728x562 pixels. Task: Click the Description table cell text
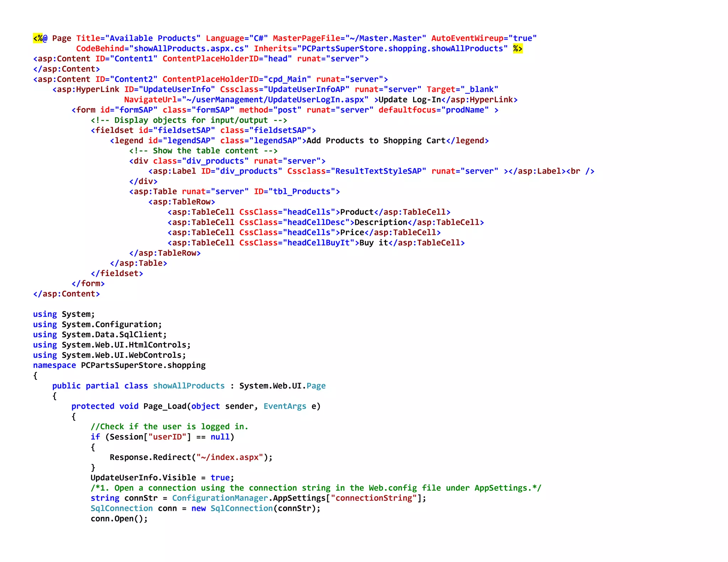[x=381, y=222]
